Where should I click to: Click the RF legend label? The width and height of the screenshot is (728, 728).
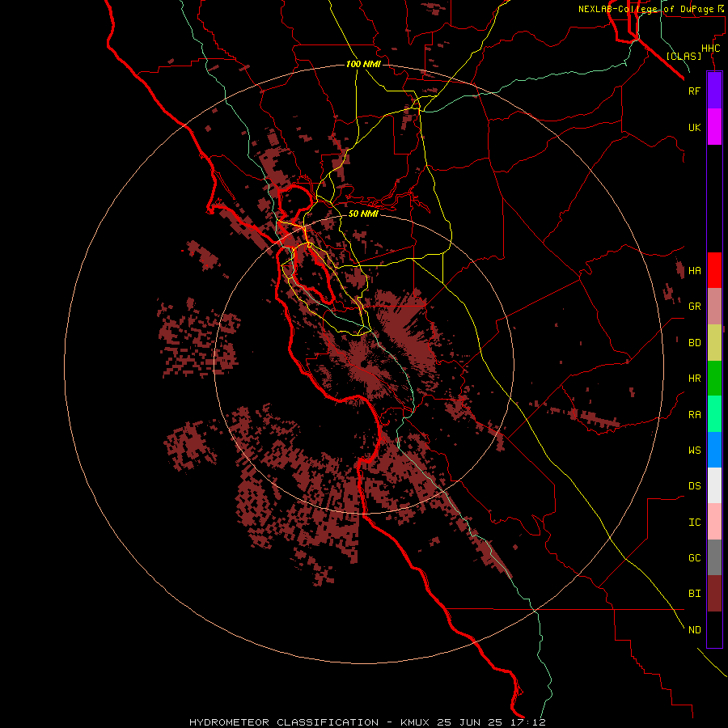[695, 91]
